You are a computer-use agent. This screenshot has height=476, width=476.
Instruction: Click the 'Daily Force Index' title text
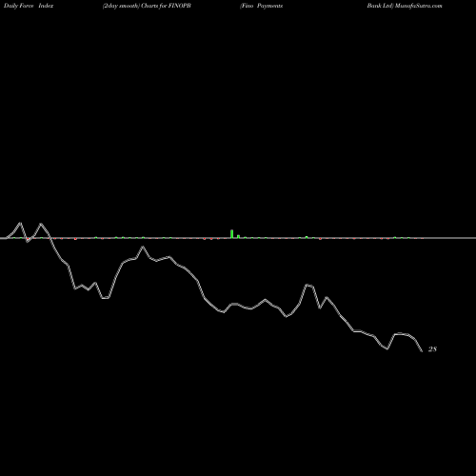[x=29, y=6]
